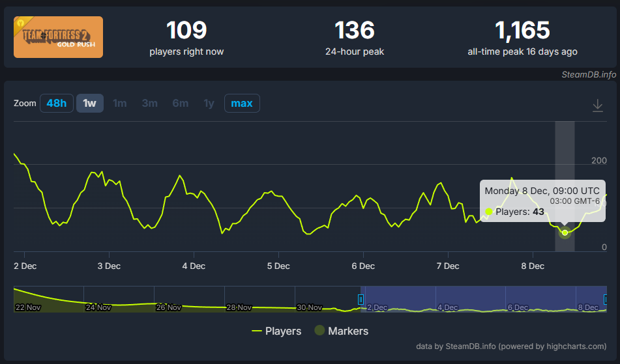
Task: Choose the 1m zoom option
Action: (x=120, y=103)
